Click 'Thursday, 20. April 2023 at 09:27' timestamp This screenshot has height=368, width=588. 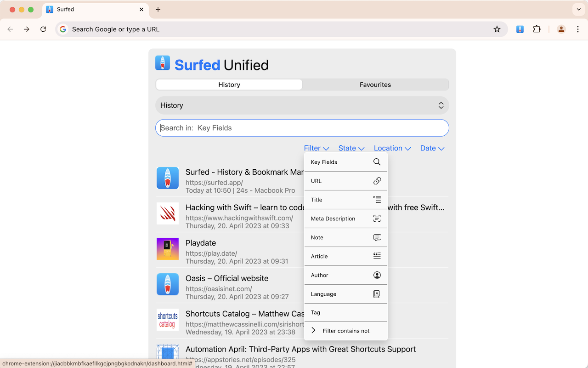[x=237, y=297]
